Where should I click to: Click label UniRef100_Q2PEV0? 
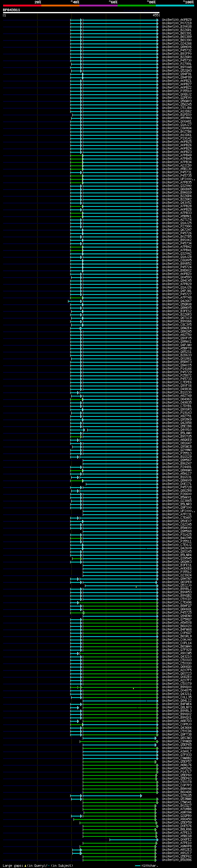176,98
